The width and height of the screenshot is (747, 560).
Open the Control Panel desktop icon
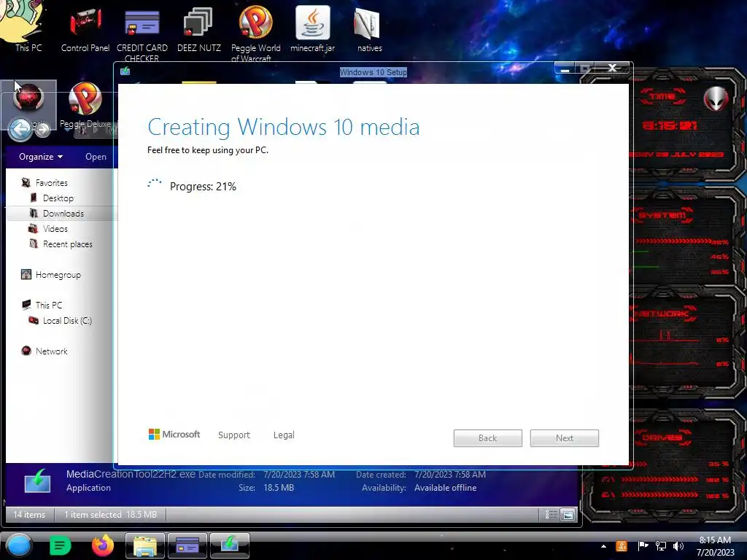point(85,29)
